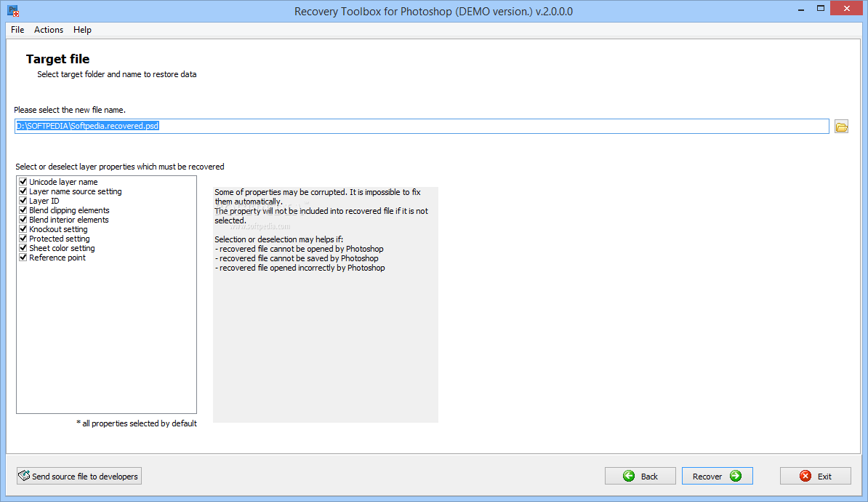Screen dimensions: 868x502
Task: Toggle Blend clipping elements checkbox
Action: pyautogui.click(x=23, y=210)
